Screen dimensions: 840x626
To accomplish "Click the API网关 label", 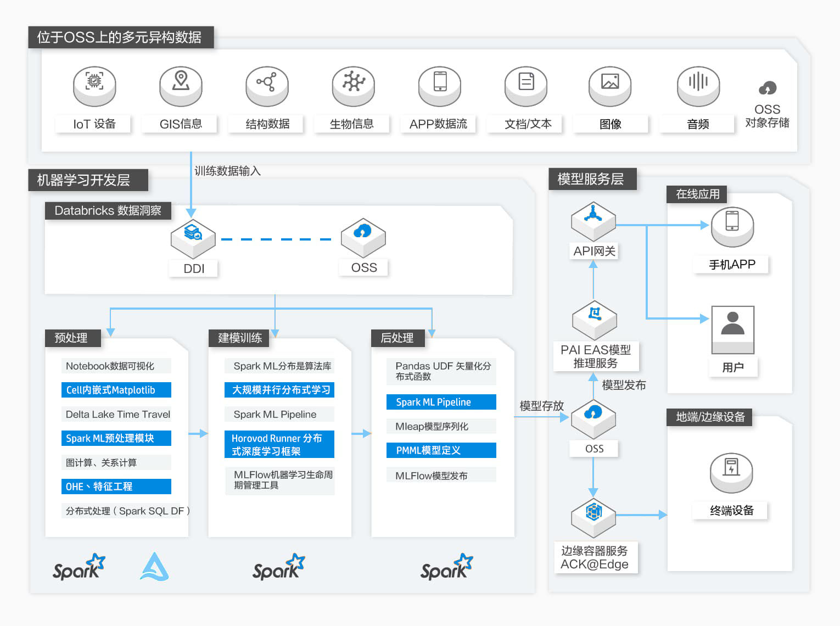I will [x=594, y=251].
